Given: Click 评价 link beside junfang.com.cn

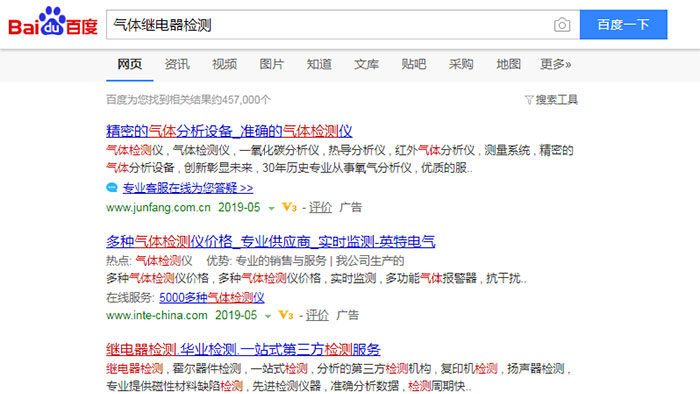Looking at the screenshot, I should click(x=320, y=207).
